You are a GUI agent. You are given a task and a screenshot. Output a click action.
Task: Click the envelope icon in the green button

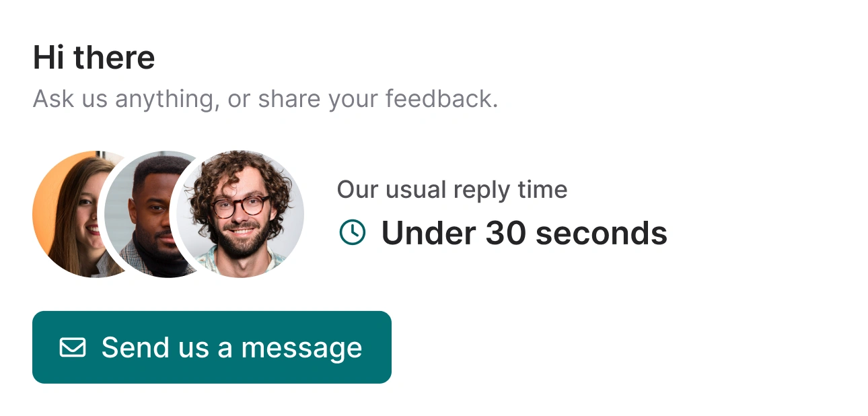(73, 347)
